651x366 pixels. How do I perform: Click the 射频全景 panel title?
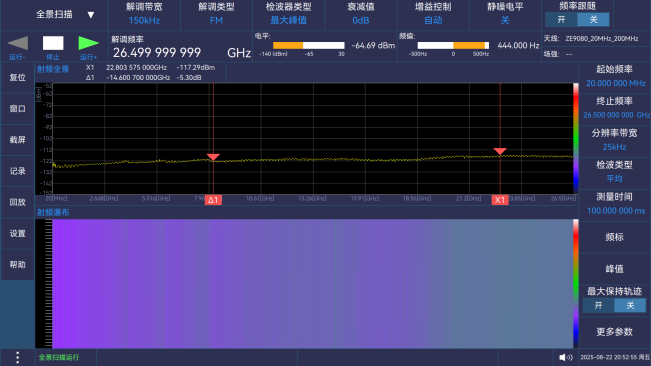point(53,69)
